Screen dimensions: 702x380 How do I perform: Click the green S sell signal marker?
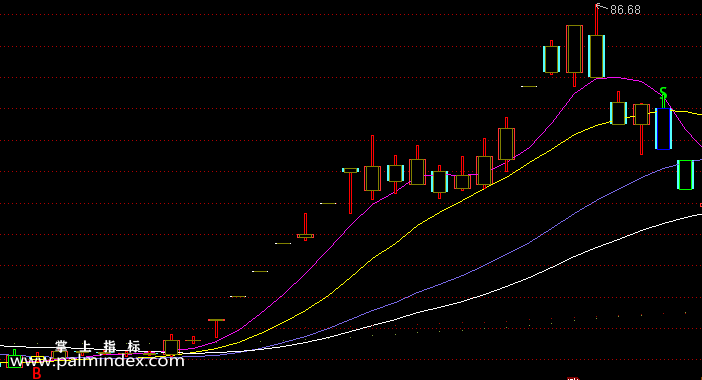663,94
